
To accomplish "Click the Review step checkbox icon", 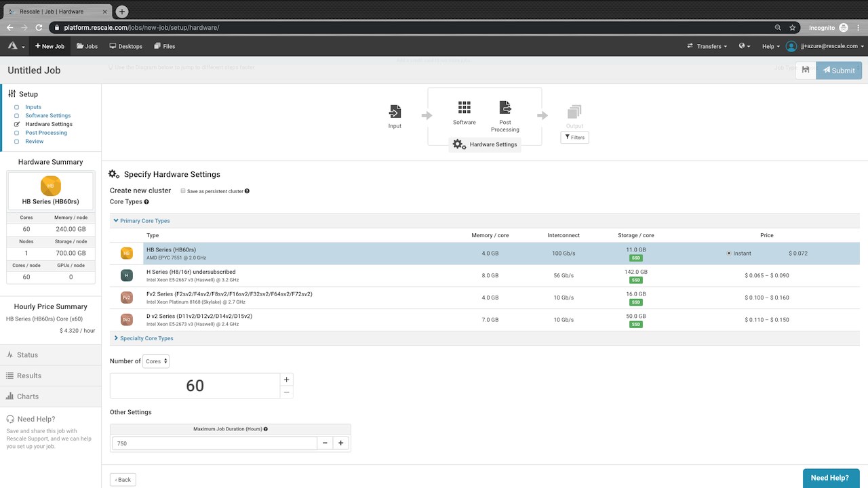I will [17, 141].
